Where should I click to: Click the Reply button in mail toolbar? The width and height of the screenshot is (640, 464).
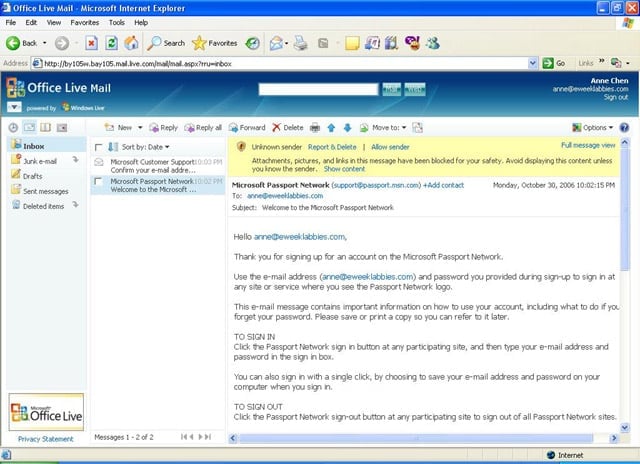point(164,128)
